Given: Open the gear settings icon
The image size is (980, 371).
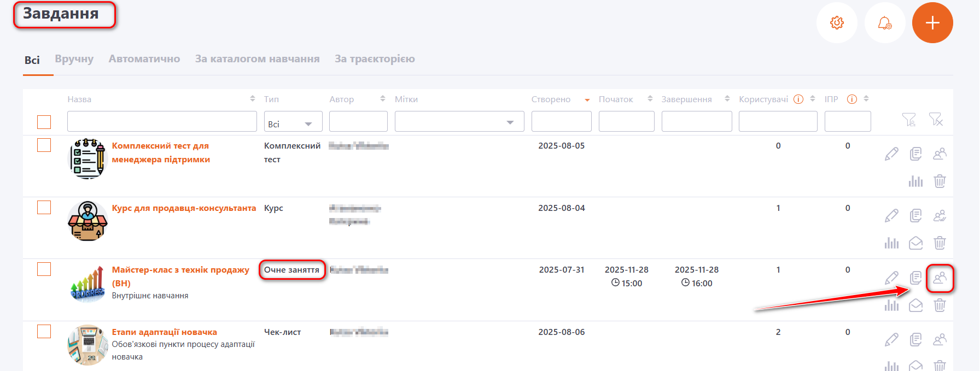Looking at the screenshot, I should pyautogui.click(x=837, y=23).
